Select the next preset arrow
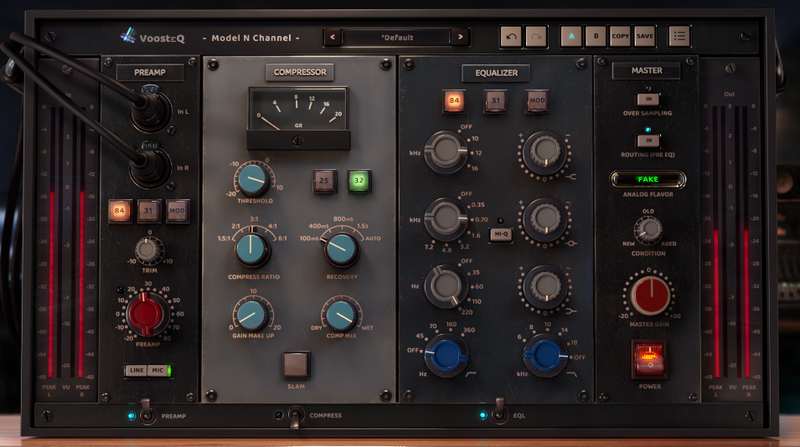This screenshot has height=447, width=800. click(460, 37)
